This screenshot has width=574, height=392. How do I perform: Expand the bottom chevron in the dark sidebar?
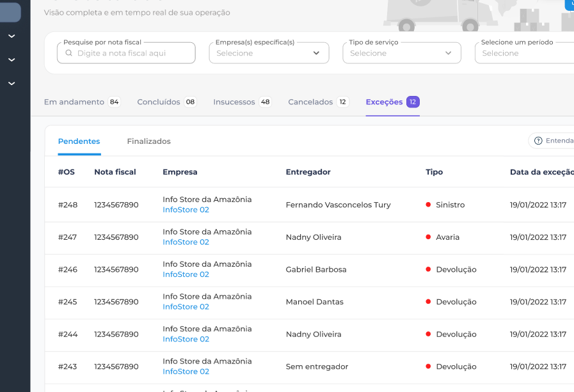[12, 83]
